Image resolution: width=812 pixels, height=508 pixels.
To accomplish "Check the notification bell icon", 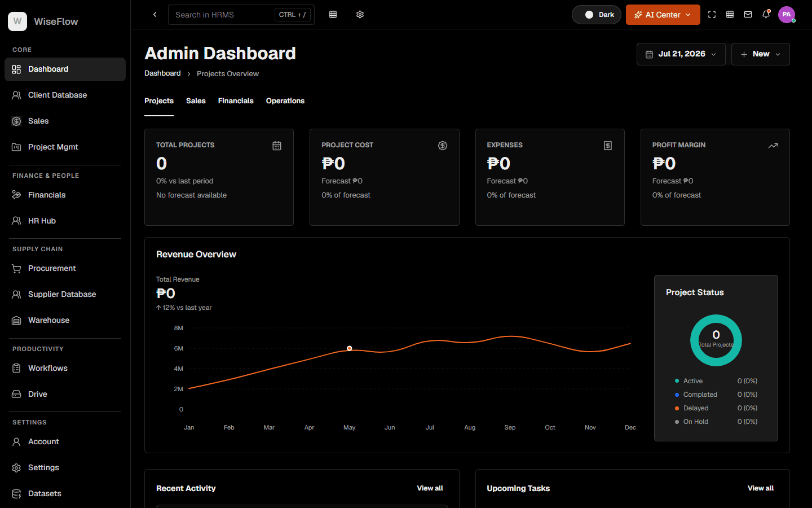I will tap(766, 15).
